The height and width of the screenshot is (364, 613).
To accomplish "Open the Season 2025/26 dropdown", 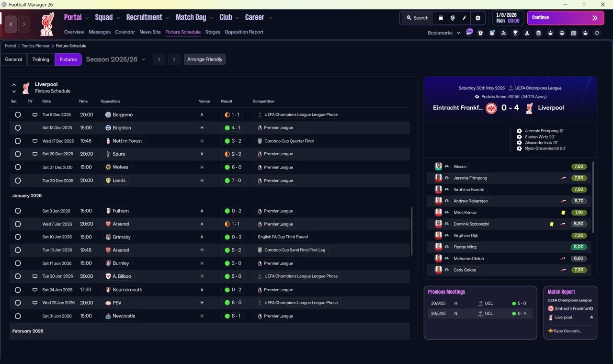I will coord(115,59).
